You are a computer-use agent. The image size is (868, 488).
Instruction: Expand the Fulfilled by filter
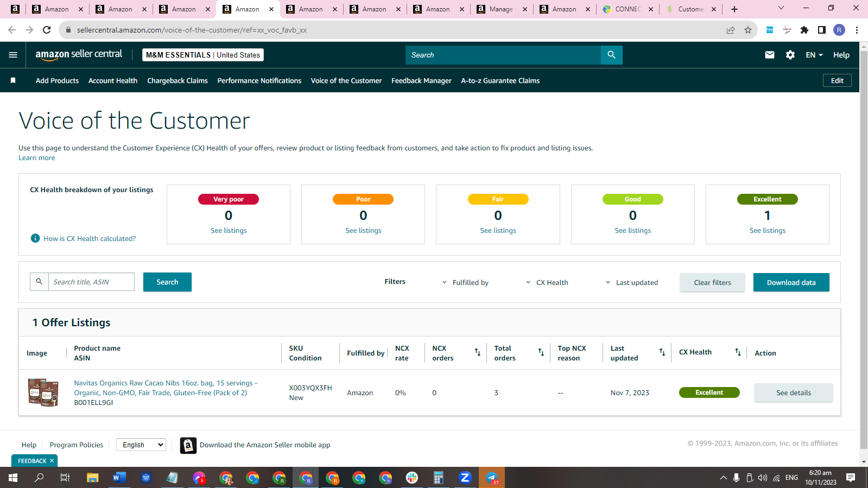tap(465, 282)
